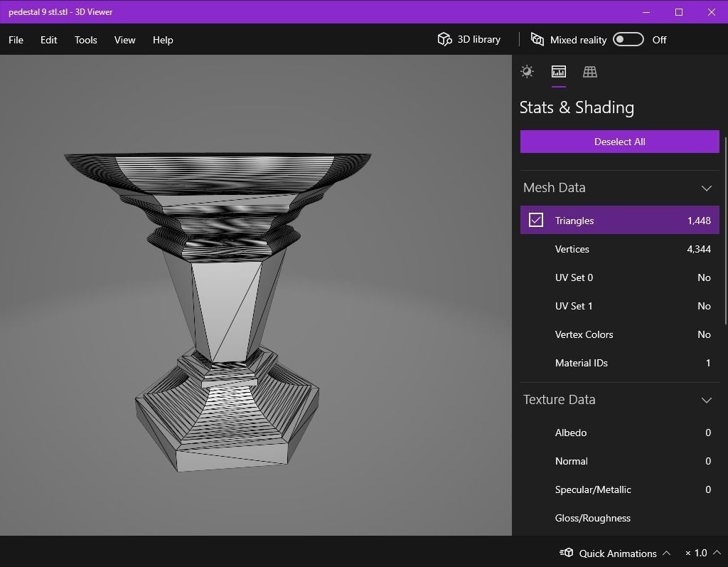The image size is (728, 567).
Task: Select the Material IDs row
Action: [619, 363]
